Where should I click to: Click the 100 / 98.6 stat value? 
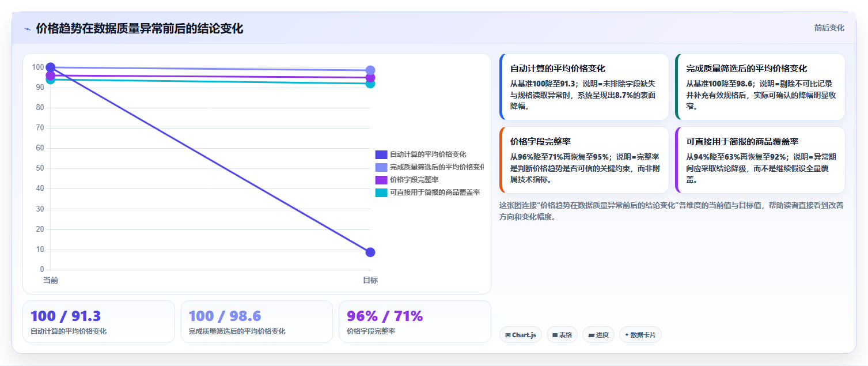225,316
